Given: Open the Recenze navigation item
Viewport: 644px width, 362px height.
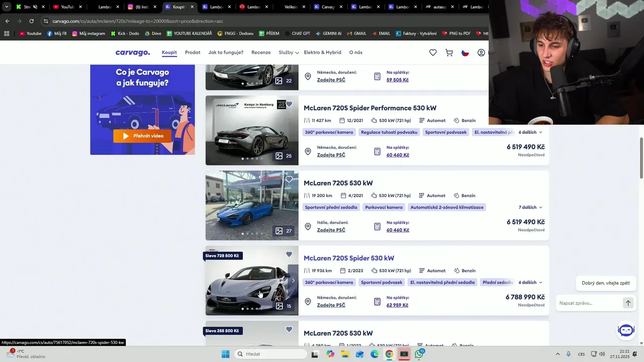Looking at the screenshot, I should [261, 52].
